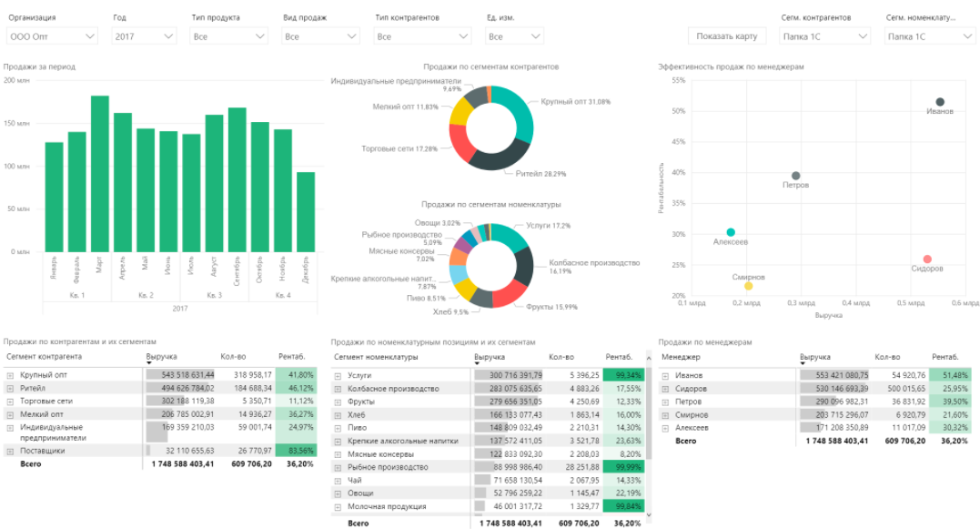Expand the Иванов manager row
The height and width of the screenshot is (529, 980).
[667, 376]
